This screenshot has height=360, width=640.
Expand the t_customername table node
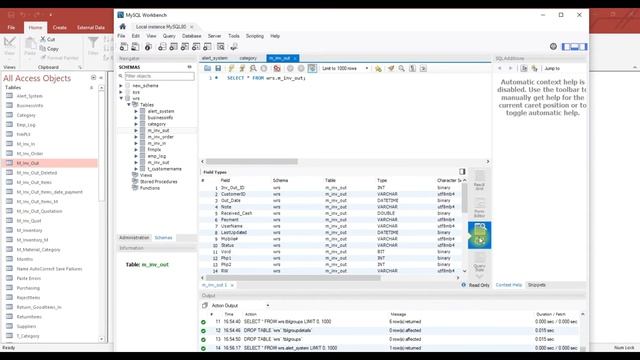click(136, 169)
